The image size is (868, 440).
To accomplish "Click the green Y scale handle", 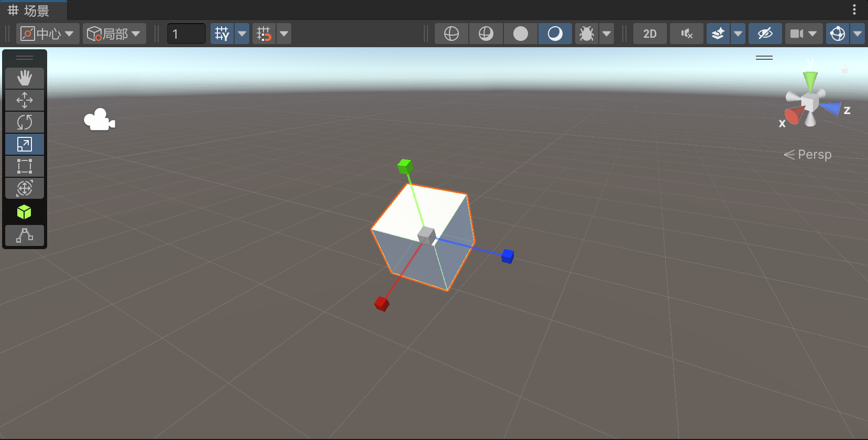I will (x=405, y=167).
